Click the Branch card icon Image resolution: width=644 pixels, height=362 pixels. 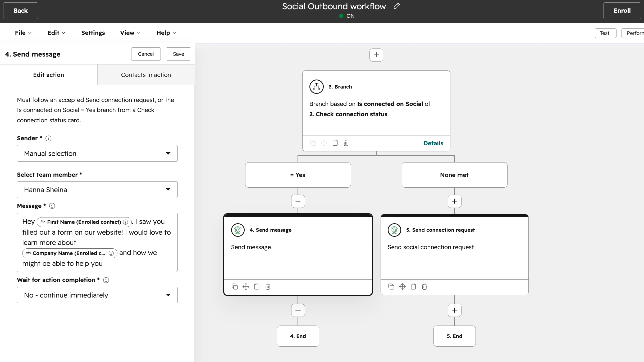click(317, 87)
